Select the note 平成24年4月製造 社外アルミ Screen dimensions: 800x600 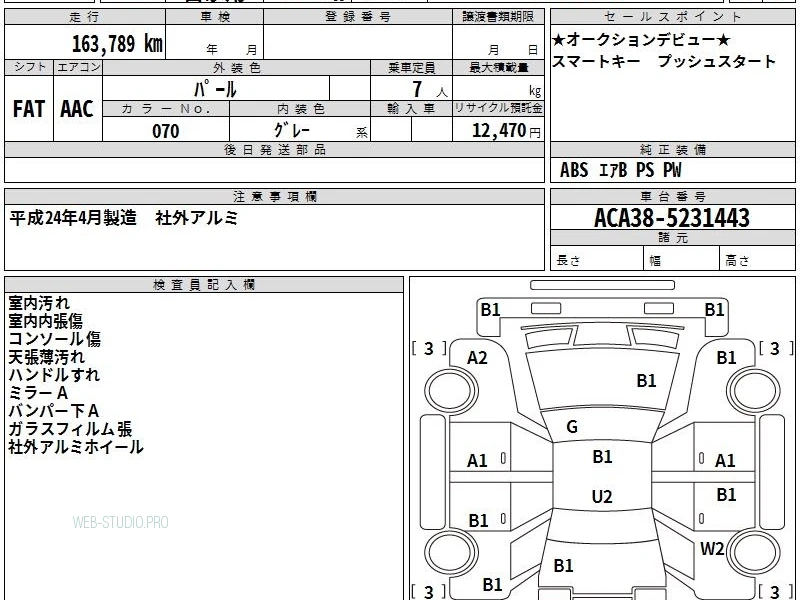tap(124, 218)
